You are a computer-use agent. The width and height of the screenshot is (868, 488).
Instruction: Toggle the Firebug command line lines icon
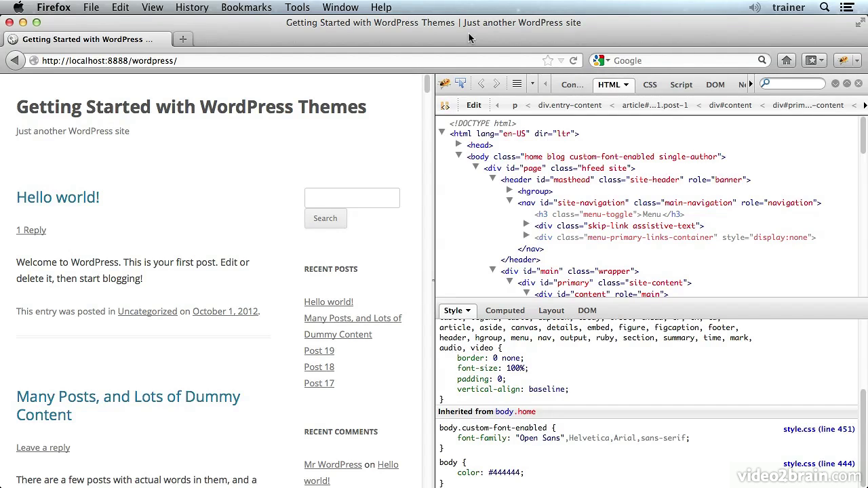click(x=517, y=84)
